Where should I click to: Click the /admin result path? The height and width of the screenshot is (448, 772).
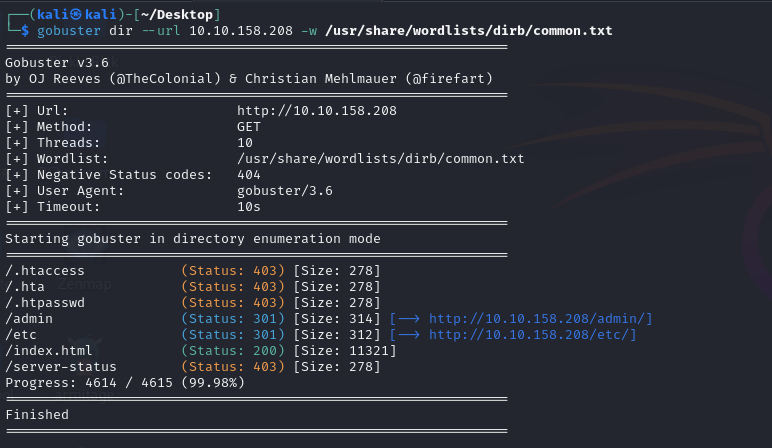(x=29, y=318)
